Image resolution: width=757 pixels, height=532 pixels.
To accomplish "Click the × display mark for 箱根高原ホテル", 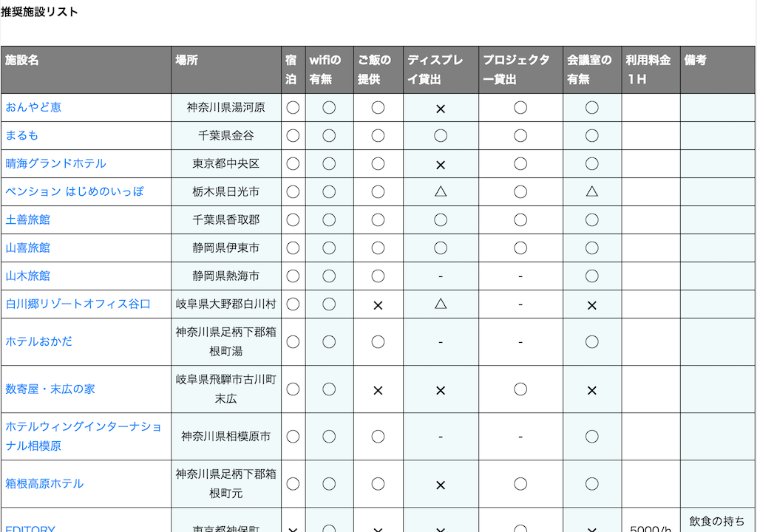I will pos(440,484).
